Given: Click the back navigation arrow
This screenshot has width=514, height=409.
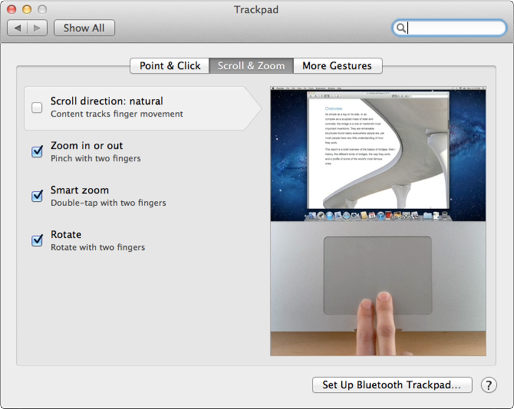Looking at the screenshot, I should tap(18, 28).
